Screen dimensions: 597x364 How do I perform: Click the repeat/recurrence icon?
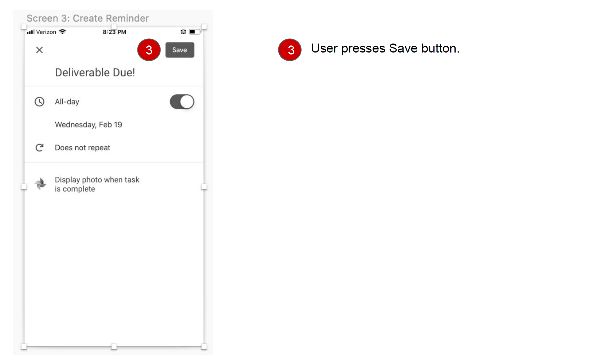39,147
